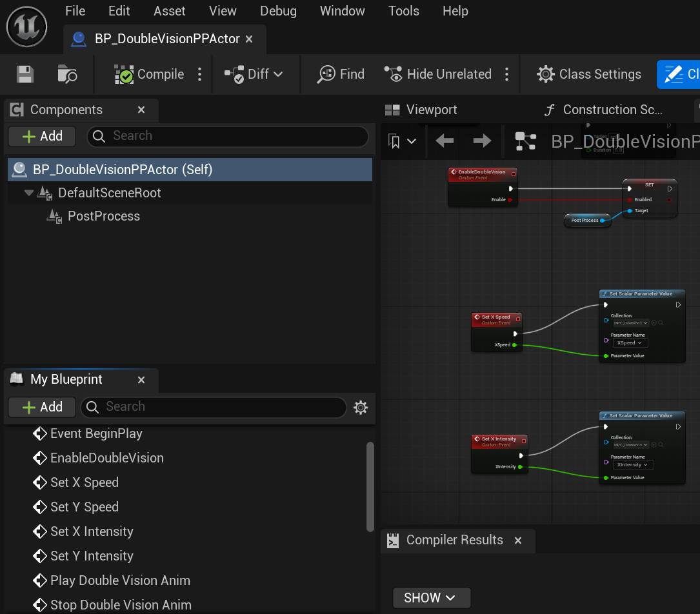Image resolution: width=700 pixels, height=614 pixels.
Task: Open the Debug menu
Action: 278,11
